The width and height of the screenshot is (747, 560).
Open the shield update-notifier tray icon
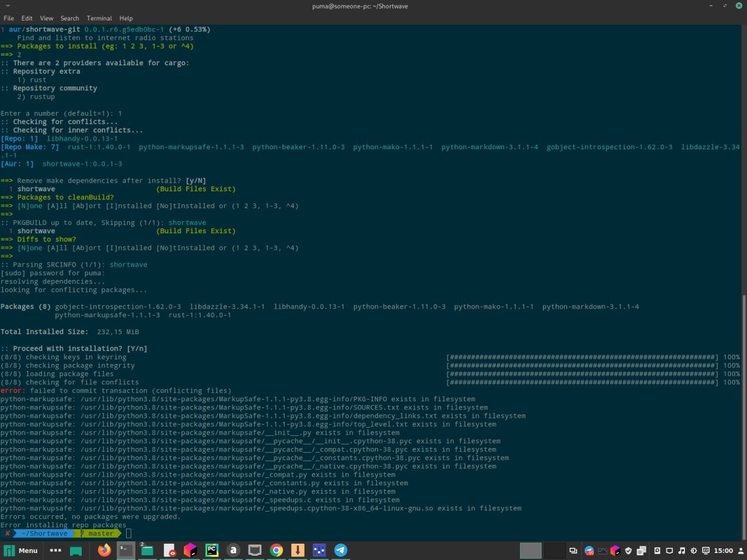(629, 551)
